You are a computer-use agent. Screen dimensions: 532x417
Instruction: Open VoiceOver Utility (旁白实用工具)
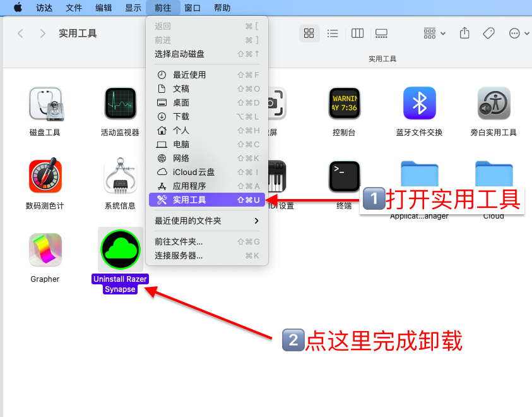coord(494,104)
